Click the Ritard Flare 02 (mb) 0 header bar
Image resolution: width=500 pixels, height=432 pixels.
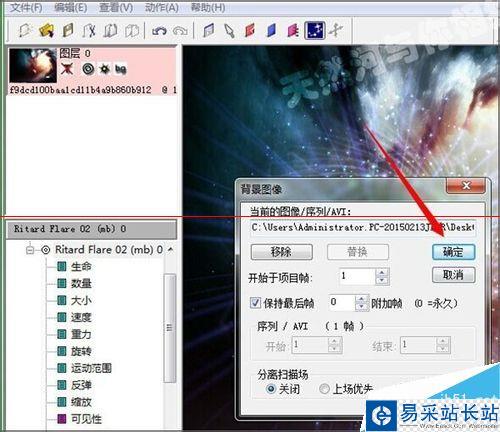(91, 229)
